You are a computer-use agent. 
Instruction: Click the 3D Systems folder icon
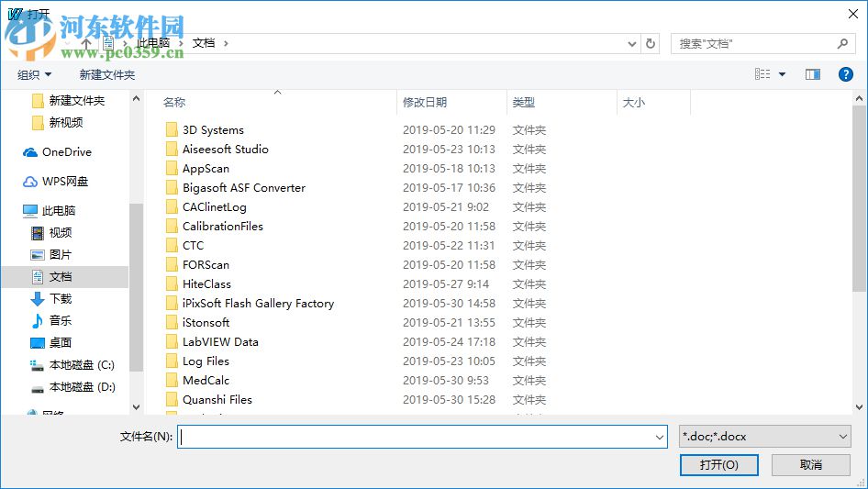[172, 130]
